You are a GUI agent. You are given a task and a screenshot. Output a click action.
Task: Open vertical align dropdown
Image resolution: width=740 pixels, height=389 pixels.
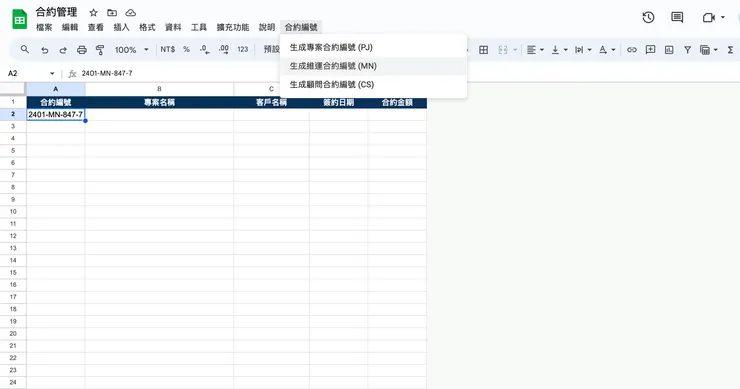click(x=560, y=50)
